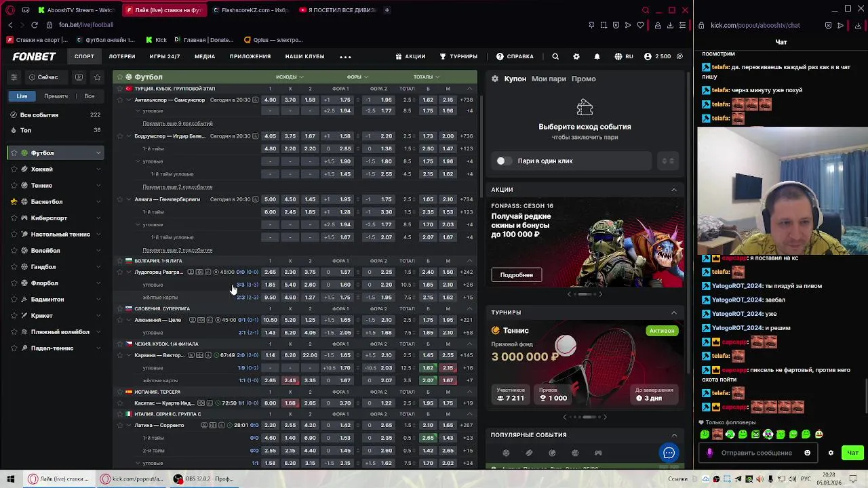868x488 pixels.
Task: Open the Тоталы column dropdown
Action: (x=427, y=77)
